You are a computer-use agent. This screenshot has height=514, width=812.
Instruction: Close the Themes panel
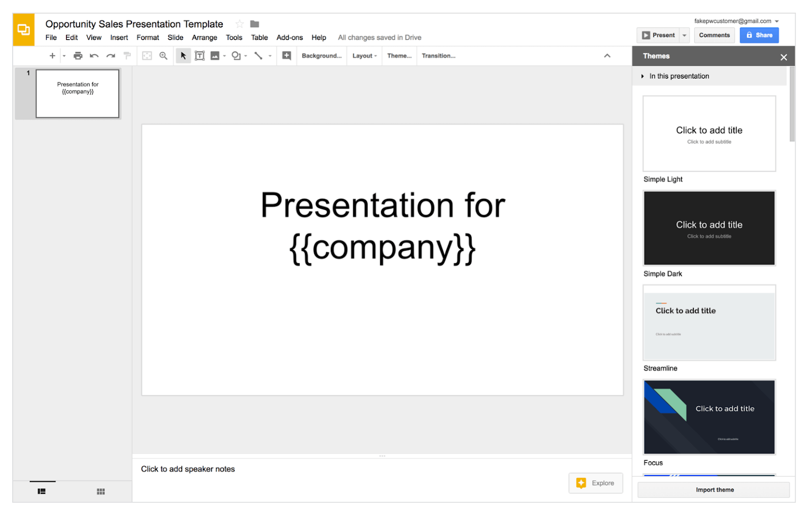tap(784, 57)
